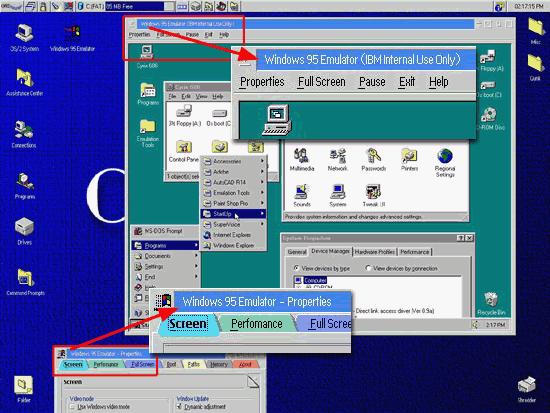This screenshot has height=413, width=550.
Task: Click the System Properties help question button
Action: (x=461, y=238)
